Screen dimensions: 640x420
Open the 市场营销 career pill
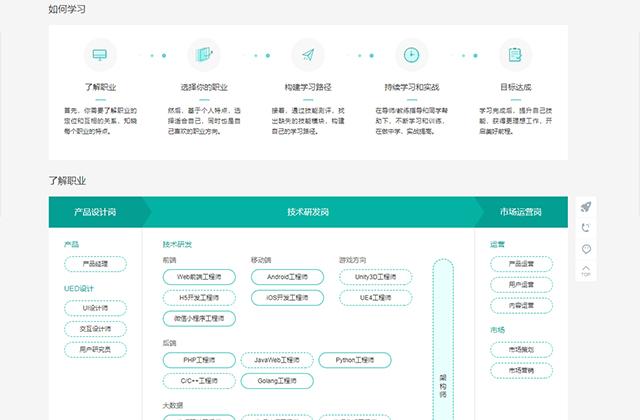pyautogui.click(x=521, y=371)
